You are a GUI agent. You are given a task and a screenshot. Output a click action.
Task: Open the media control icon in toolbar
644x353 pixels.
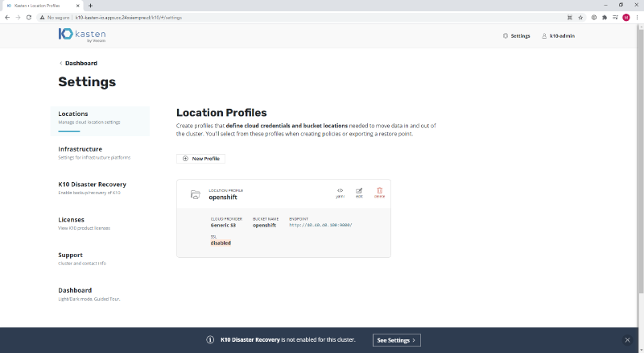click(615, 17)
